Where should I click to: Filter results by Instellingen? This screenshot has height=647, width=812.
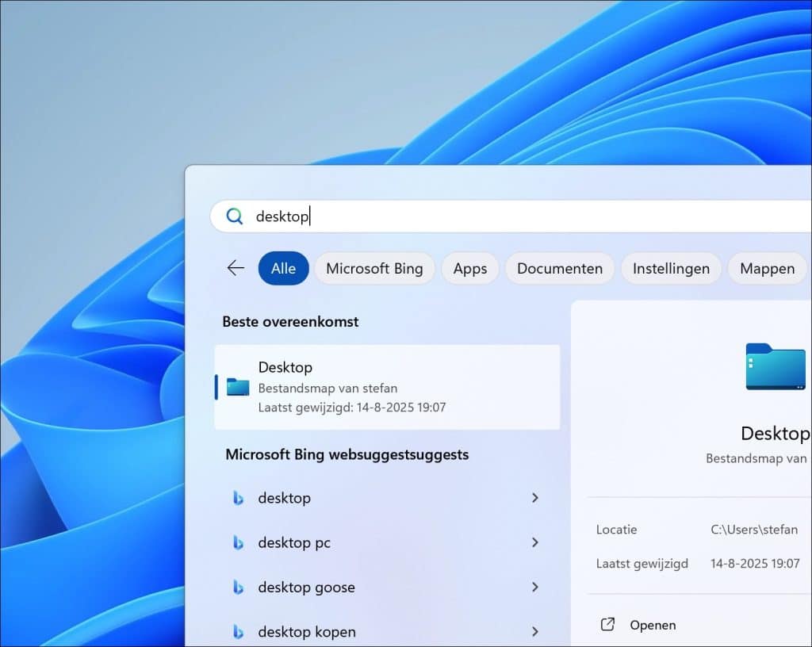[x=671, y=268]
